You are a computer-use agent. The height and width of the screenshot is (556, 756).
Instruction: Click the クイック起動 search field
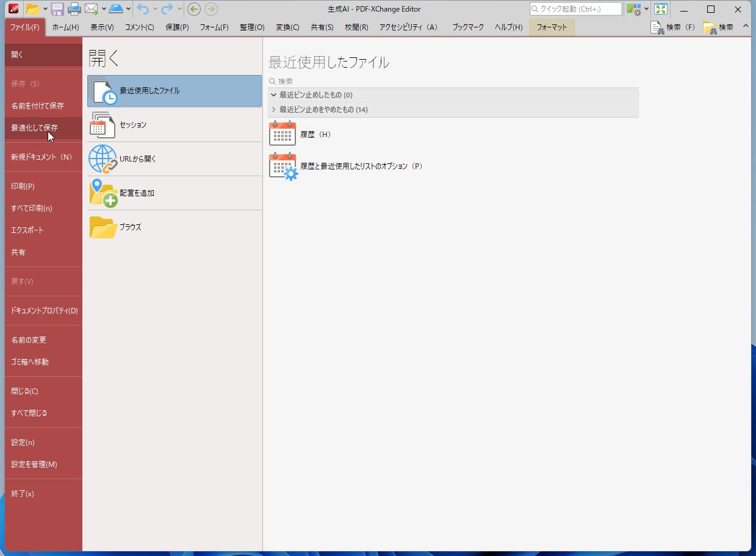point(575,9)
